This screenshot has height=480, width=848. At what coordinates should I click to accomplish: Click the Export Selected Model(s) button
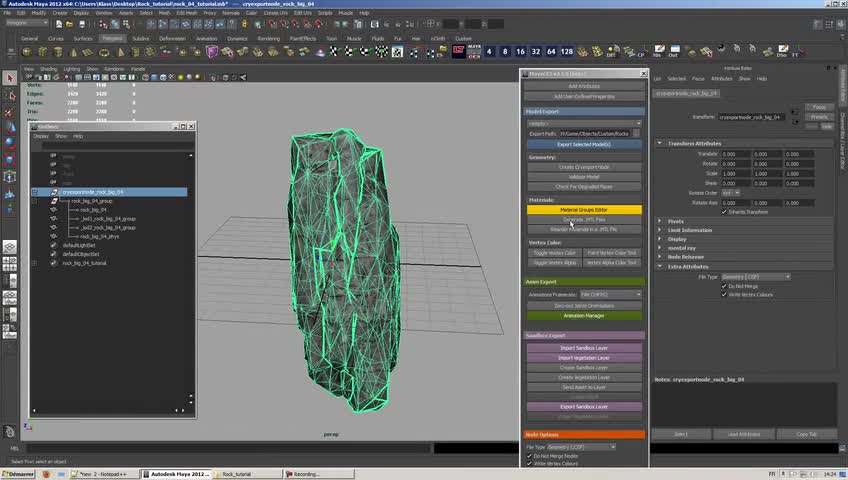pos(584,144)
